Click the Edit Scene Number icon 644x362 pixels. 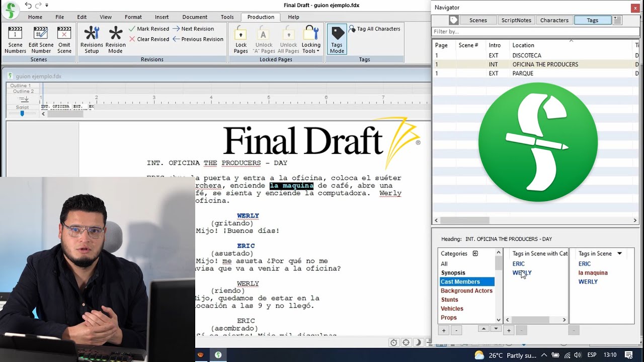[41, 40]
